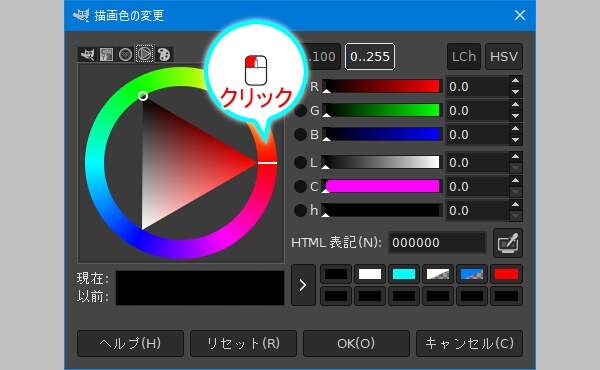The image size is (600, 370).
Task: Focus the B value field showing 0.0
Action: click(x=478, y=135)
